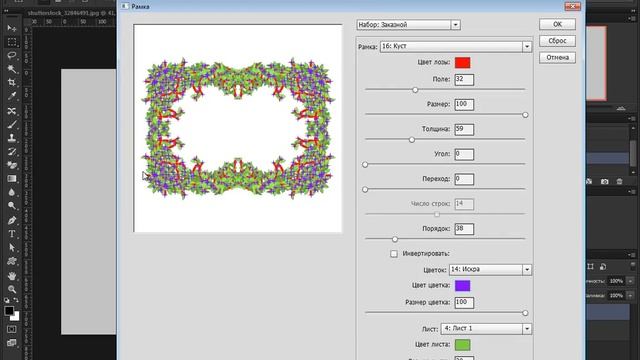Screen dimensions: 640x360
Task: Select the Move tool
Action: pos(12,28)
